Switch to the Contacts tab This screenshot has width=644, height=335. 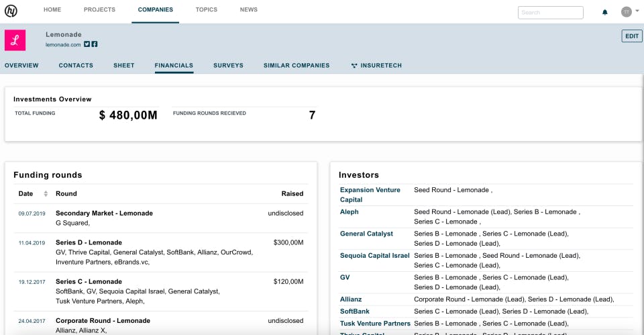click(76, 65)
